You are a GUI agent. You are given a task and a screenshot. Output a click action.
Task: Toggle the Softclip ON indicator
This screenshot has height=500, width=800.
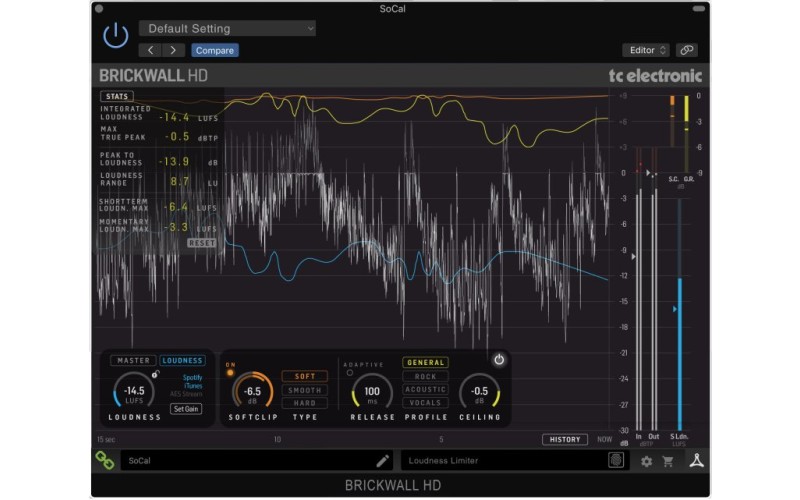click(x=231, y=372)
